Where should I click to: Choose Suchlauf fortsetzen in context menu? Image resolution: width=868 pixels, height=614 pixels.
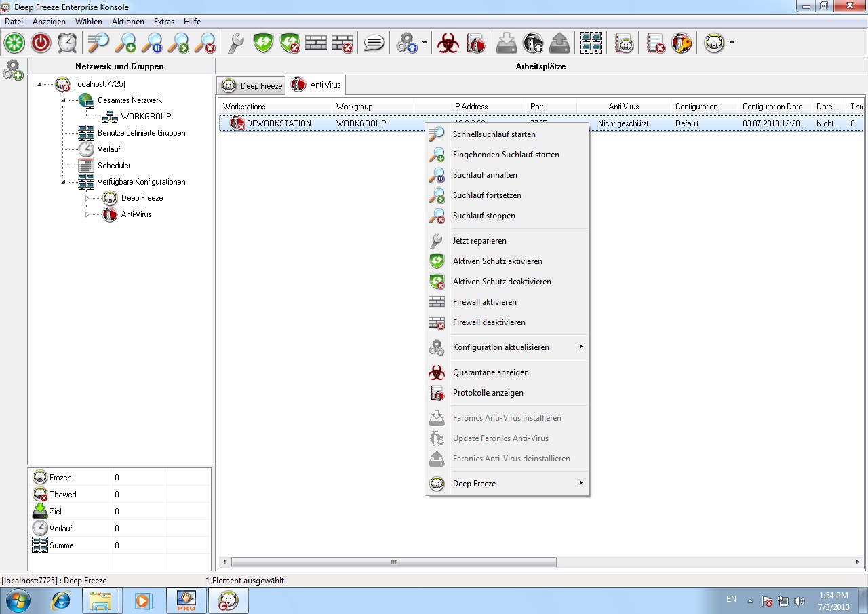pos(507,195)
